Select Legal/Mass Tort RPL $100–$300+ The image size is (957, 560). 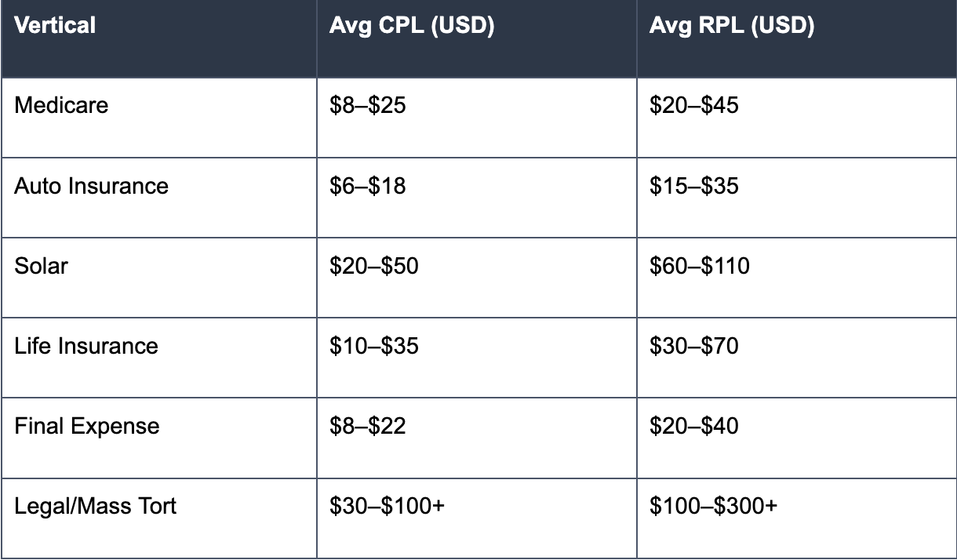[x=714, y=506]
